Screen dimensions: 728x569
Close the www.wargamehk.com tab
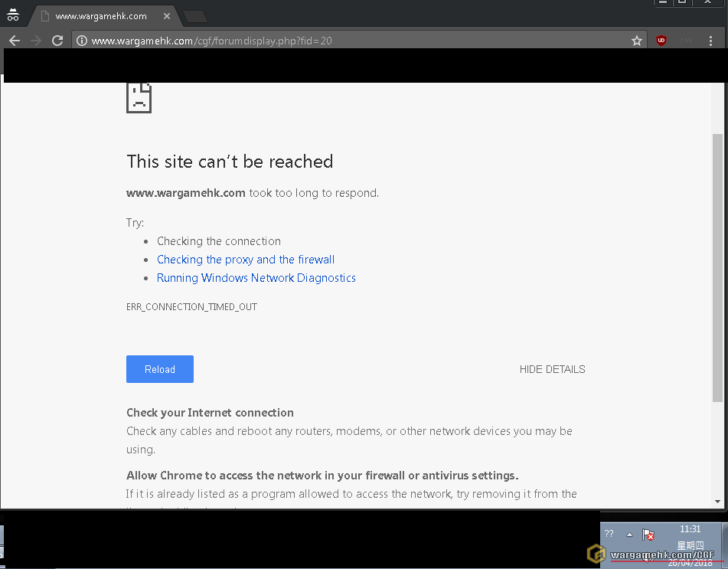click(x=168, y=16)
